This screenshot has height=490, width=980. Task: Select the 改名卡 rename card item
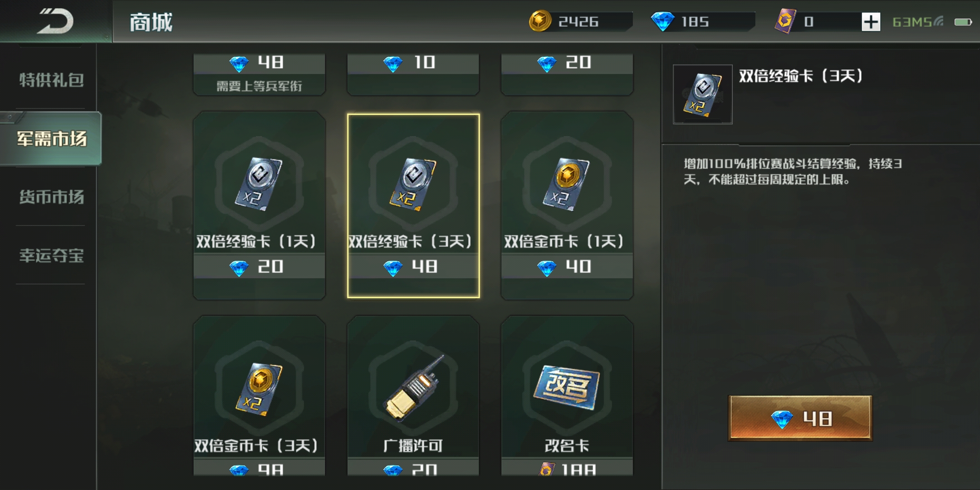567,396
